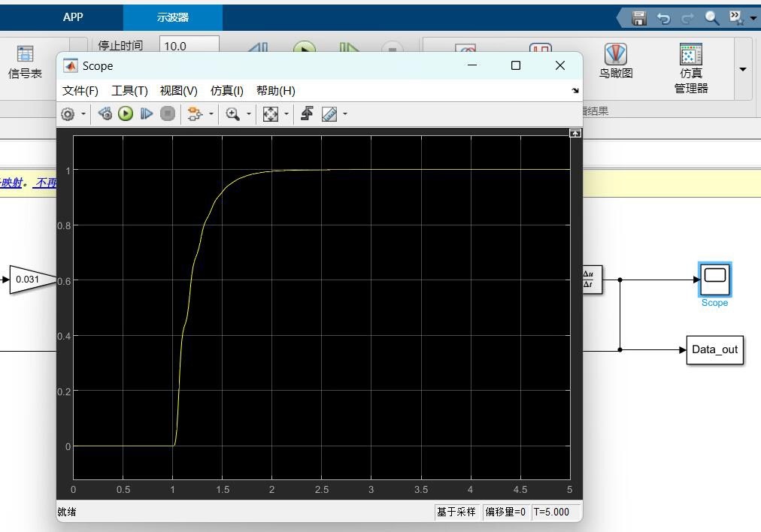
Task: Click the 映射 link in the yellow banner
Action: (11, 183)
